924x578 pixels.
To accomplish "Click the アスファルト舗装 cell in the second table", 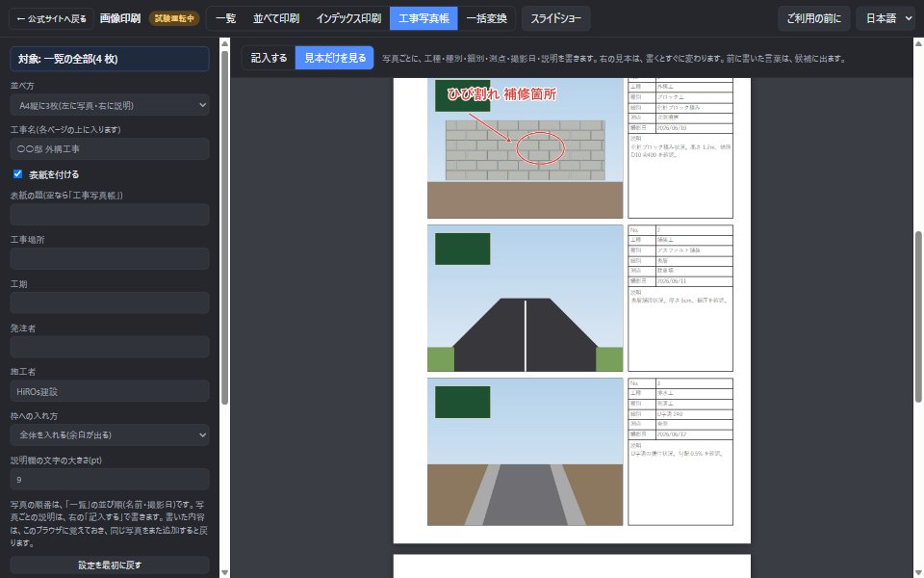I will point(694,250).
